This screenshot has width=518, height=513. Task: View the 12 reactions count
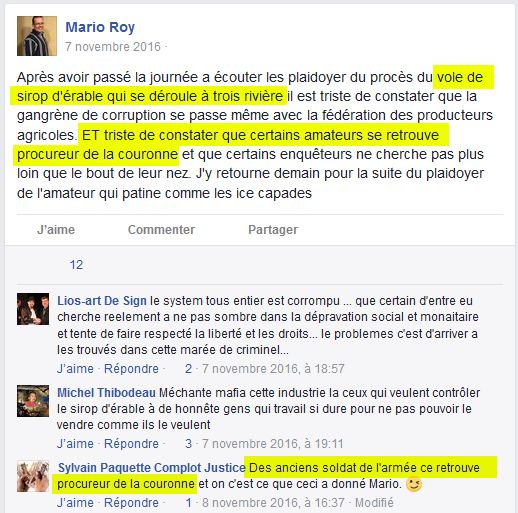76,265
